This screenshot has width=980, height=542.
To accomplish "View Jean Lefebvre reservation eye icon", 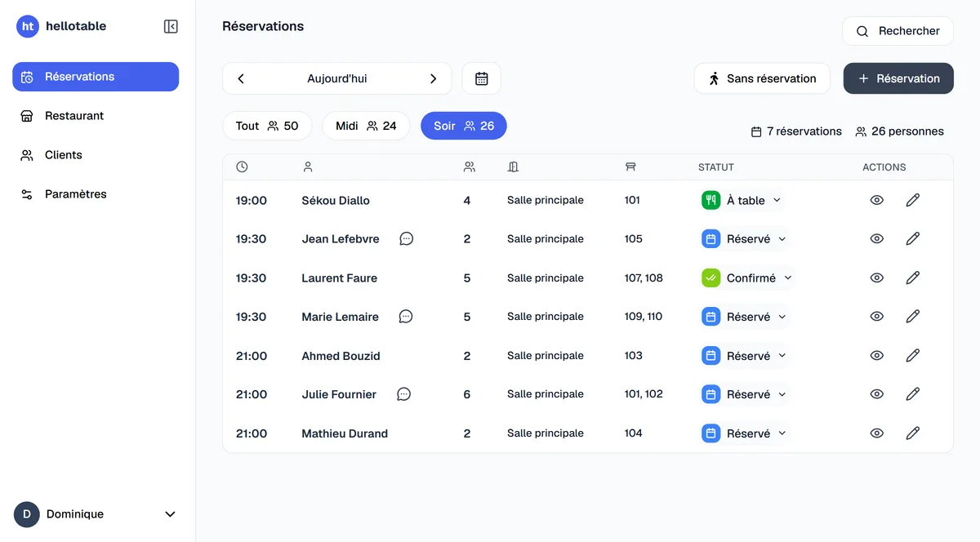I will (x=877, y=239).
